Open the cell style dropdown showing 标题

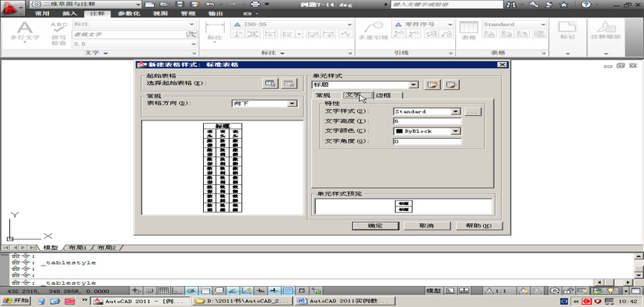coord(365,84)
